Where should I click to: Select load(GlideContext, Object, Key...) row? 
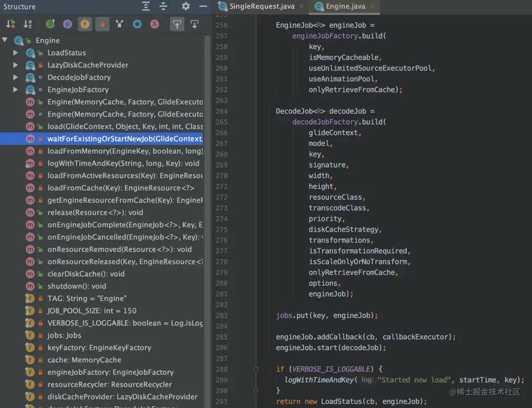102,127
